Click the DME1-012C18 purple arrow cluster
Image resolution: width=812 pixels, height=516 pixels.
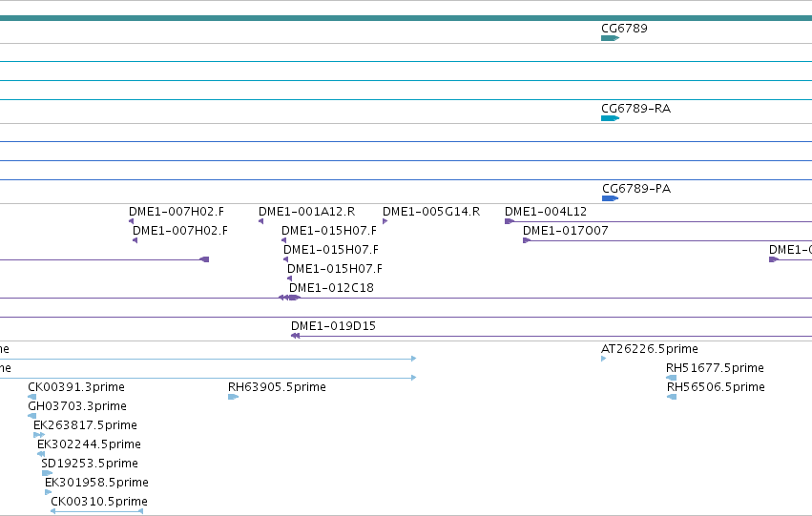[289, 298]
